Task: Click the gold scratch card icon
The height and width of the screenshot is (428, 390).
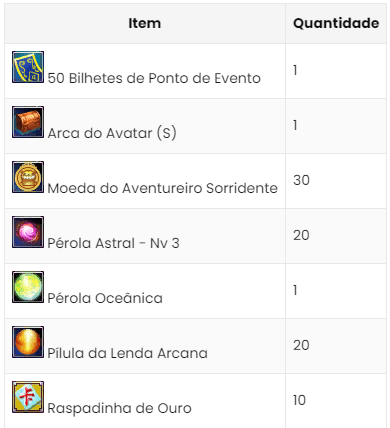Action: pos(28,397)
